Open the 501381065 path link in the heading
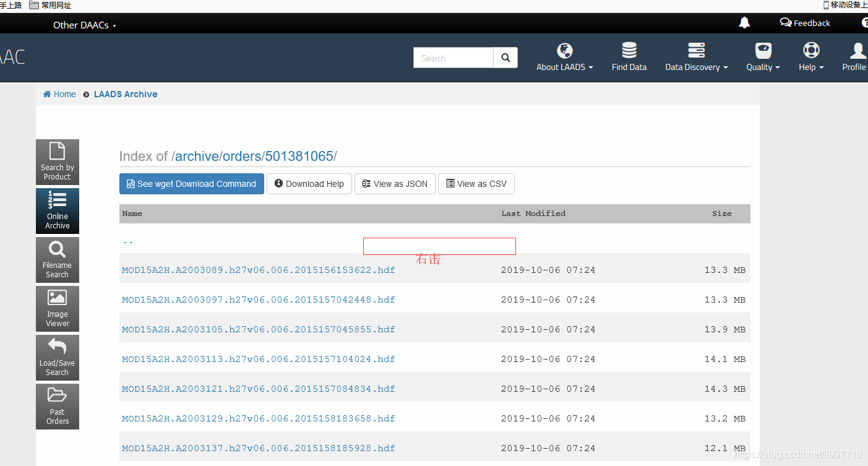 [x=299, y=157]
